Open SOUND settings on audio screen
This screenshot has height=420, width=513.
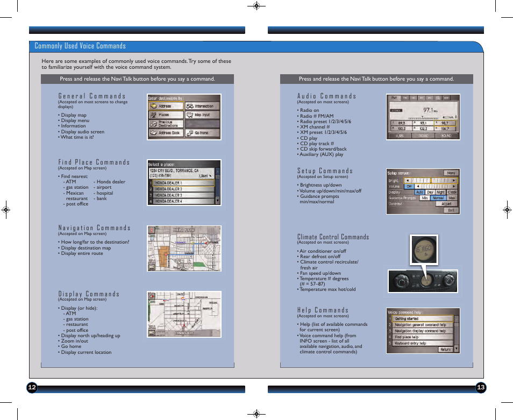[446, 136]
